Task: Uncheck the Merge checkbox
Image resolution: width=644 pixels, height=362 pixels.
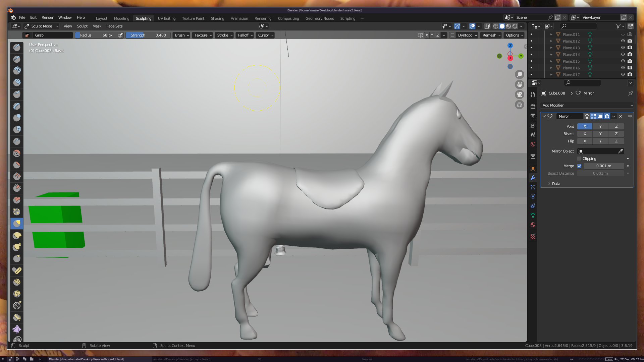Action: click(x=579, y=166)
